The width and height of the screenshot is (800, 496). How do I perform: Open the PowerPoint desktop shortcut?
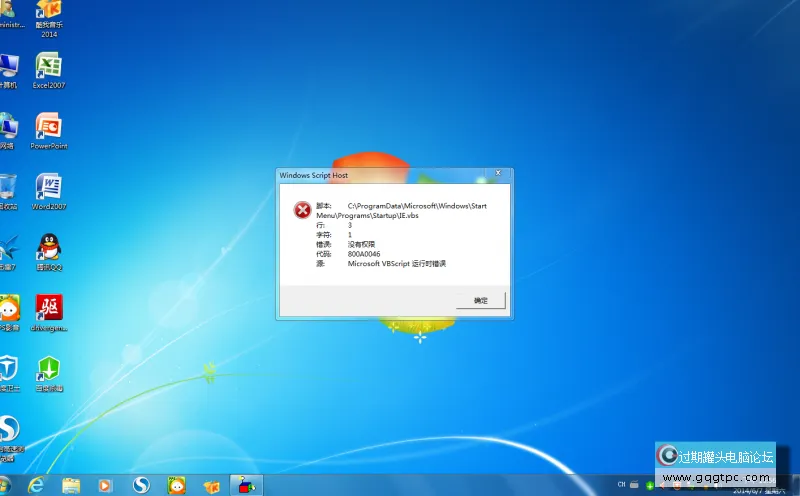pyautogui.click(x=49, y=127)
